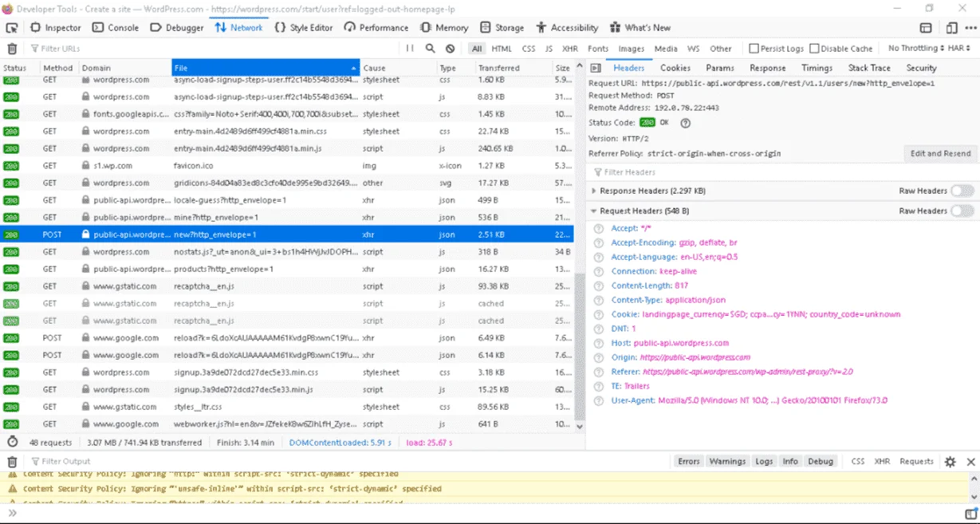The image size is (980, 524).
Task: Switch to the Inspector tab
Action: point(56,27)
